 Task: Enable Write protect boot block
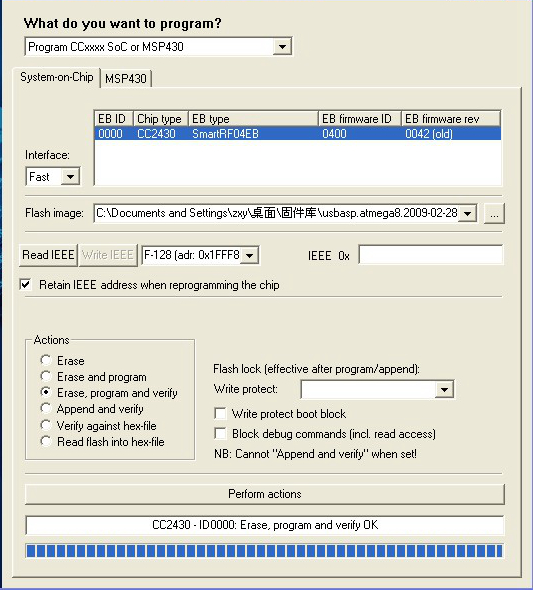click(220, 414)
